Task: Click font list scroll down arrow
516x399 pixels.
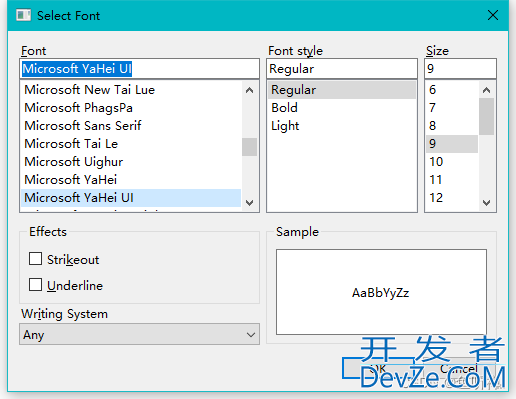Action: tap(249, 202)
